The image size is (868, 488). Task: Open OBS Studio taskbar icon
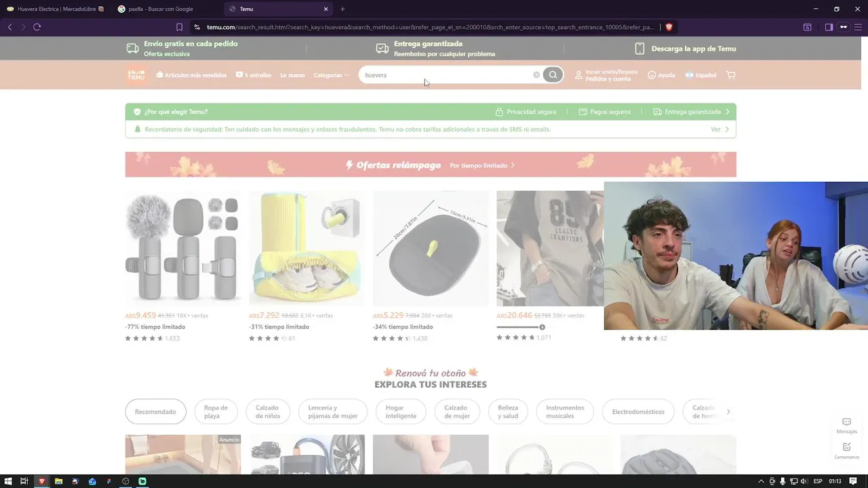coord(125,481)
